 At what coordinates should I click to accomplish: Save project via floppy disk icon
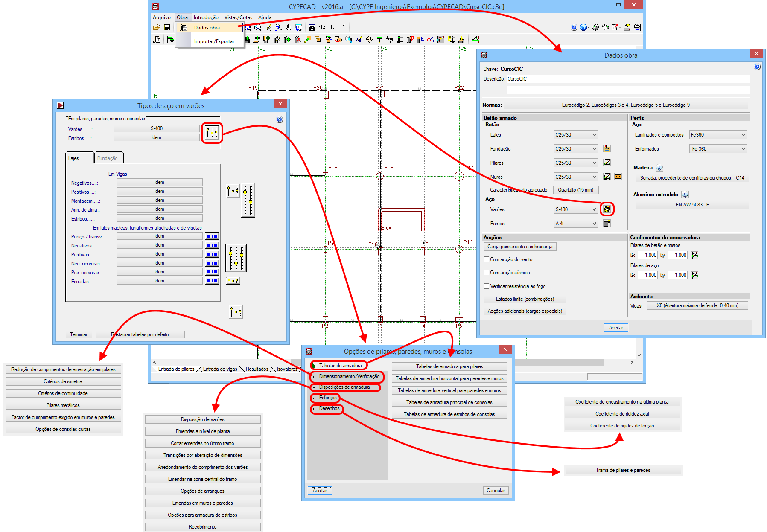167,27
